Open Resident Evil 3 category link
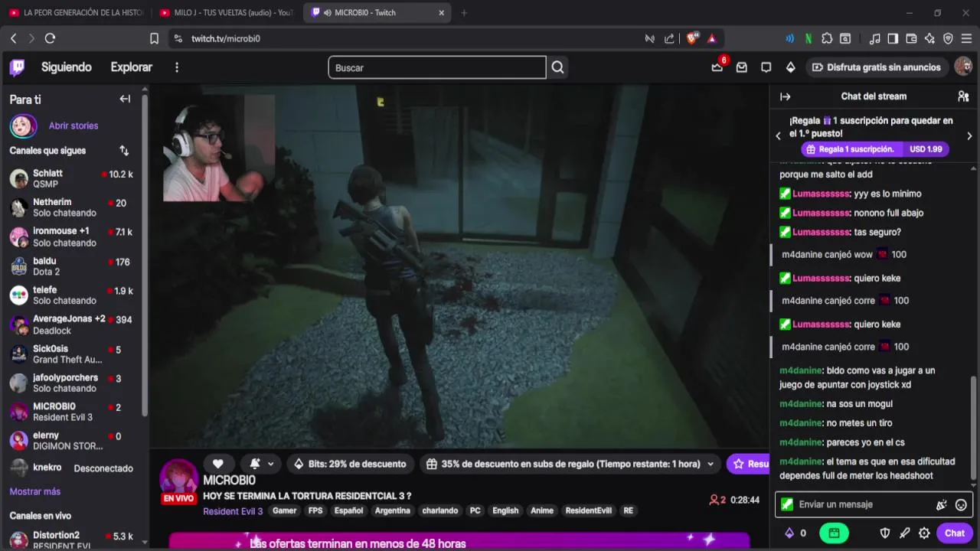 233,511
